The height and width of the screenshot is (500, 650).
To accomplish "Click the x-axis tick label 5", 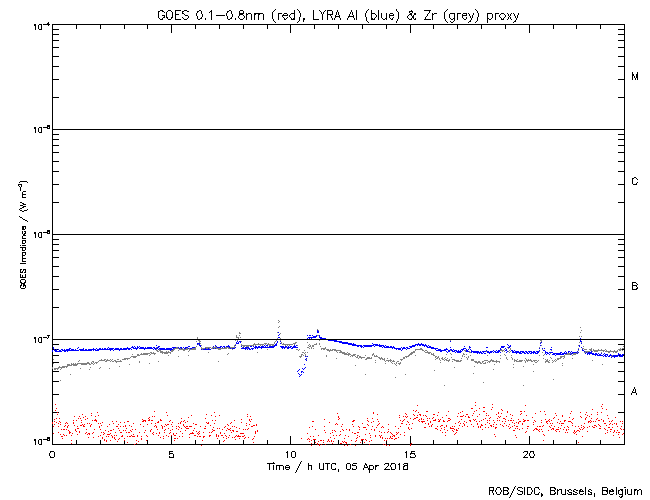I will (171, 454).
